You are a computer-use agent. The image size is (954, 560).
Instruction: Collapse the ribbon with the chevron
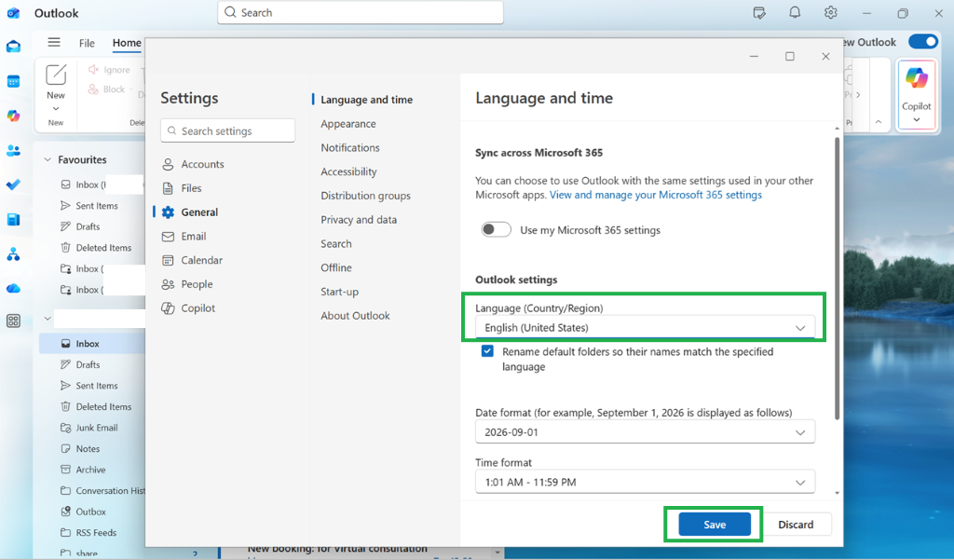[x=878, y=122]
